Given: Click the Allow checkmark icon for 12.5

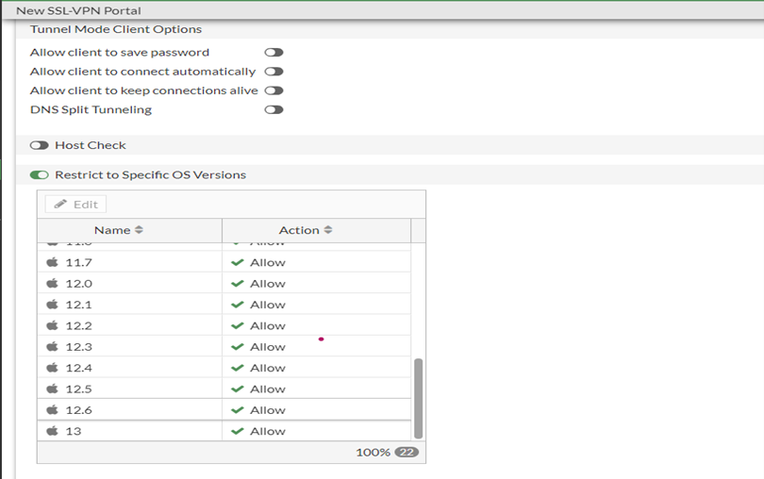Looking at the screenshot, I should [x=237, y=389].
